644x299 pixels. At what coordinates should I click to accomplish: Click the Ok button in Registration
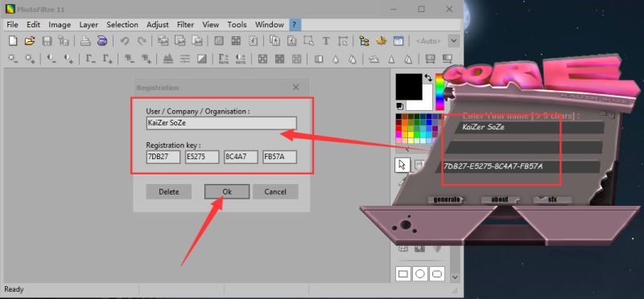pyautogui.click(x=227, y=191)
